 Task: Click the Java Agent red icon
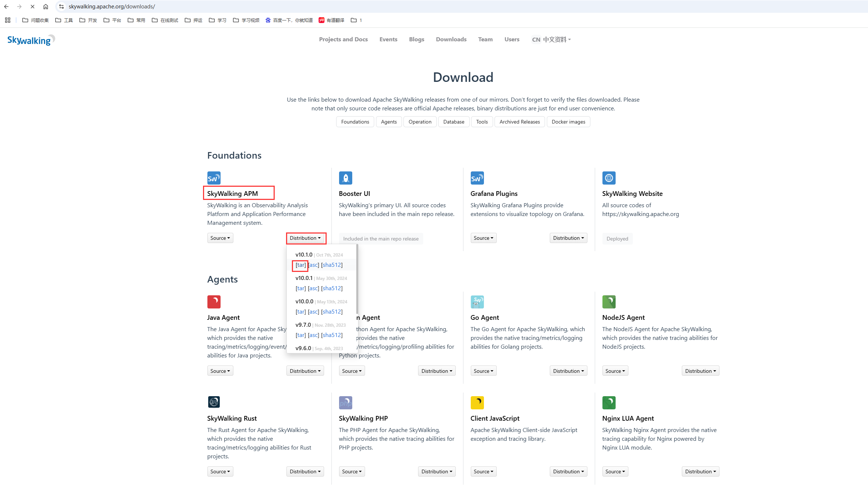pyautogui.click(x=214, y=302)
